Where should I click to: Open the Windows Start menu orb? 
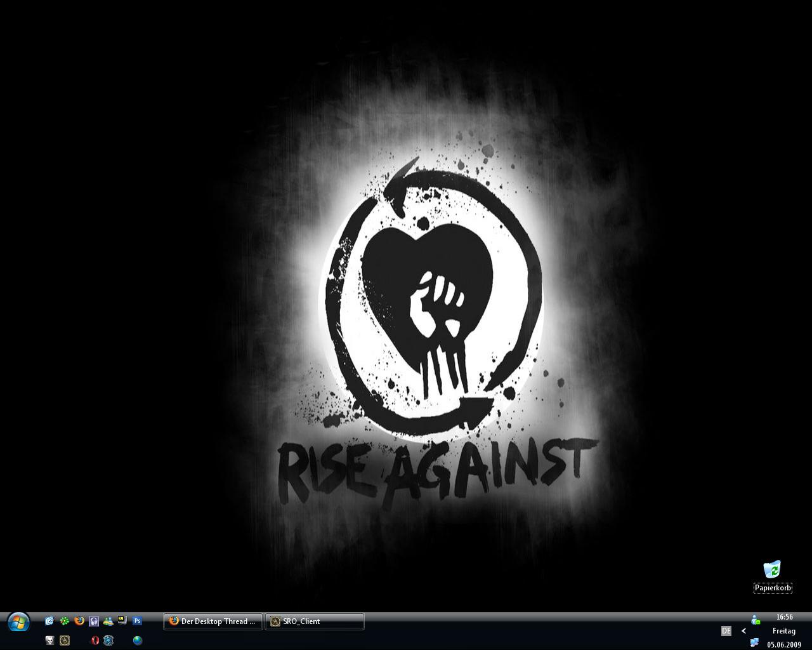coord(18,621)
